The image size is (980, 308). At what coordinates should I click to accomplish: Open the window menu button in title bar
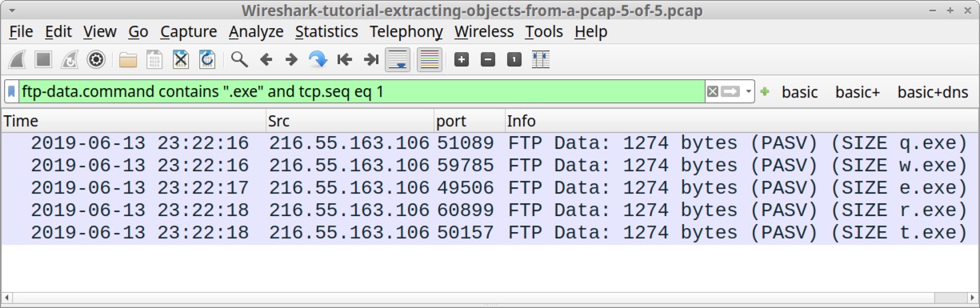pyautogui.click(x=11, y=10)
